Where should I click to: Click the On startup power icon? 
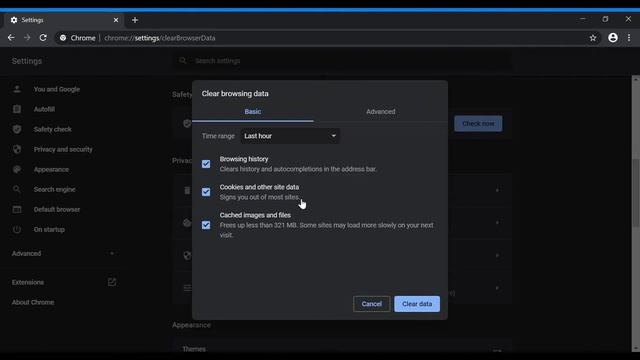[17, 229]
